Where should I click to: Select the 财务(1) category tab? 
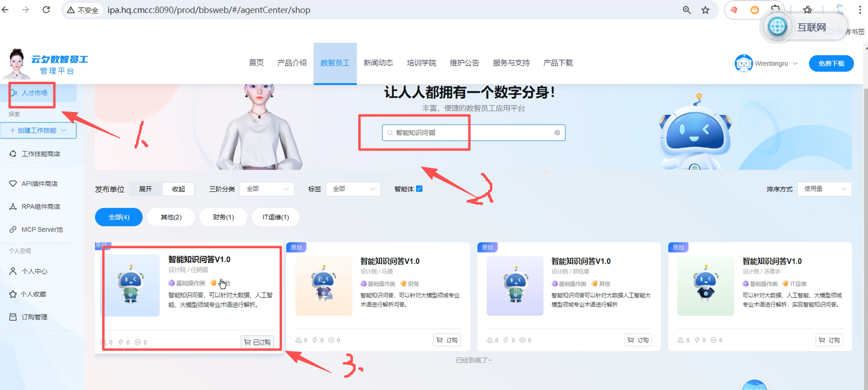pyautogui.click(x=224, y=217)
